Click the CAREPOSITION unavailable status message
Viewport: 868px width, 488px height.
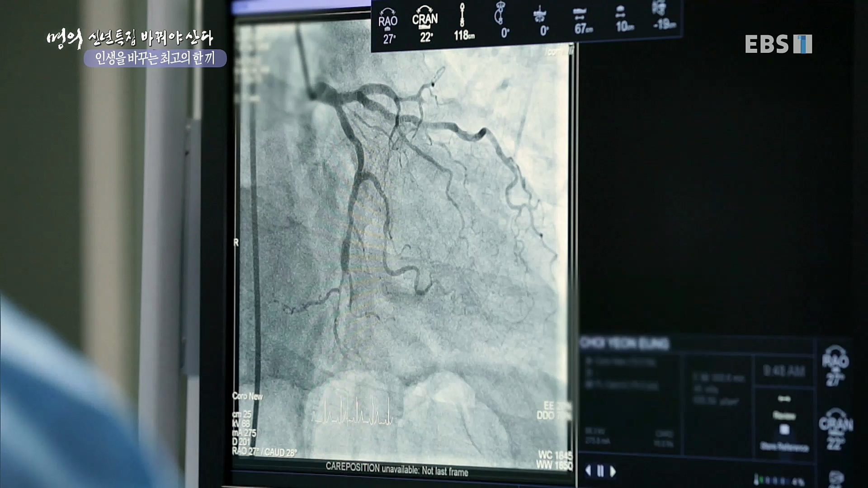point(396,469)
